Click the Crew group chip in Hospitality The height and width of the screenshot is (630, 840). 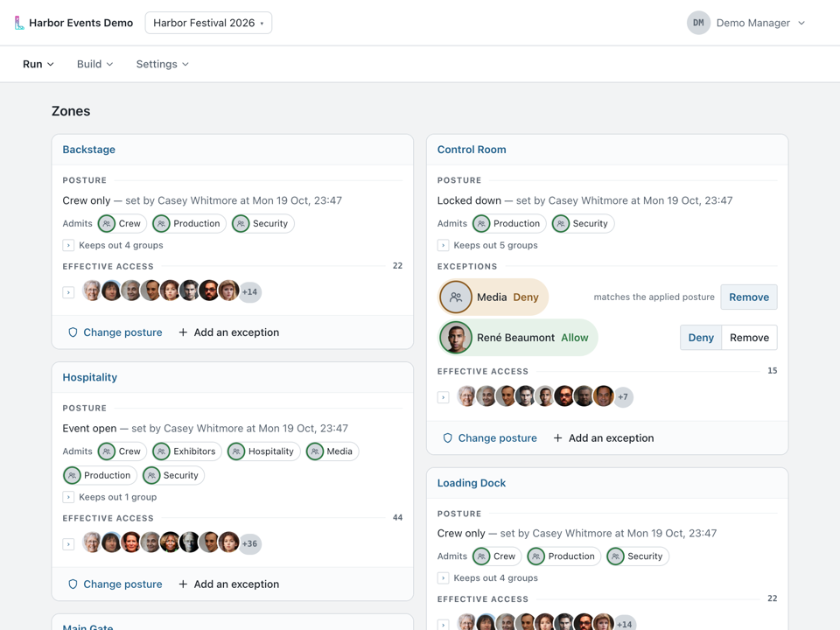(122, 451)
